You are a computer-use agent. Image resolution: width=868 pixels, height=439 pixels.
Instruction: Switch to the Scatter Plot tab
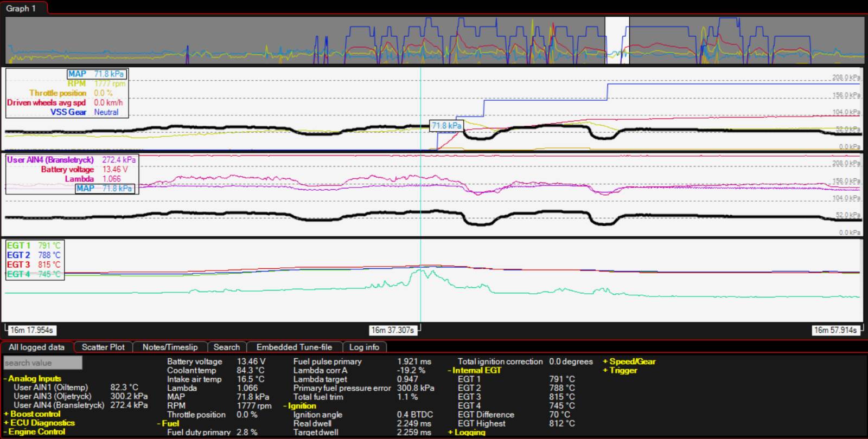[103, 347]
